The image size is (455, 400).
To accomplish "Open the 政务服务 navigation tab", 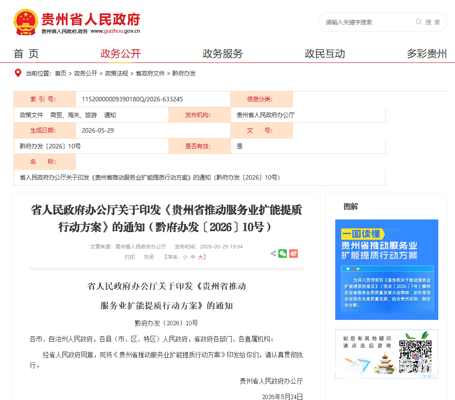I will 223,53.
